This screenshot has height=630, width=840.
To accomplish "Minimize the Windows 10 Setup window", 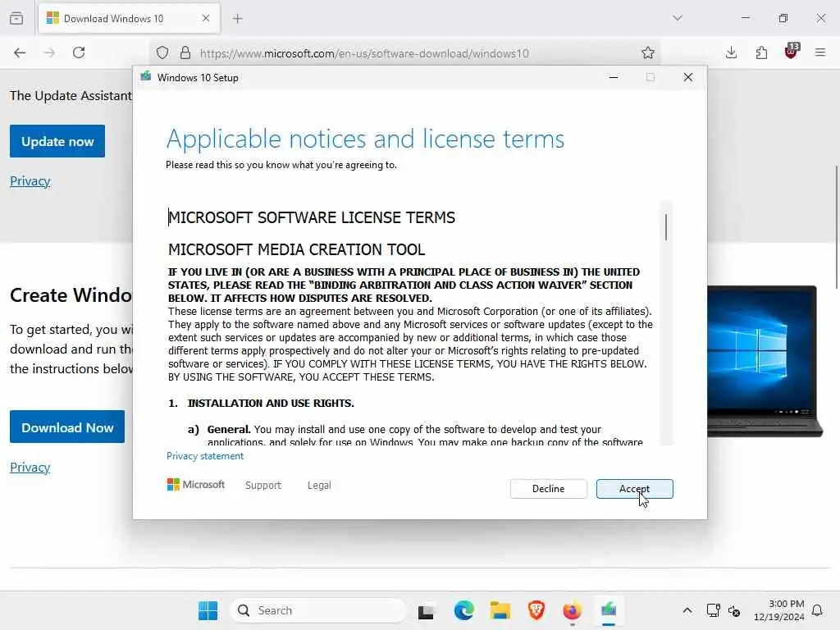I will tap(614, 78).
